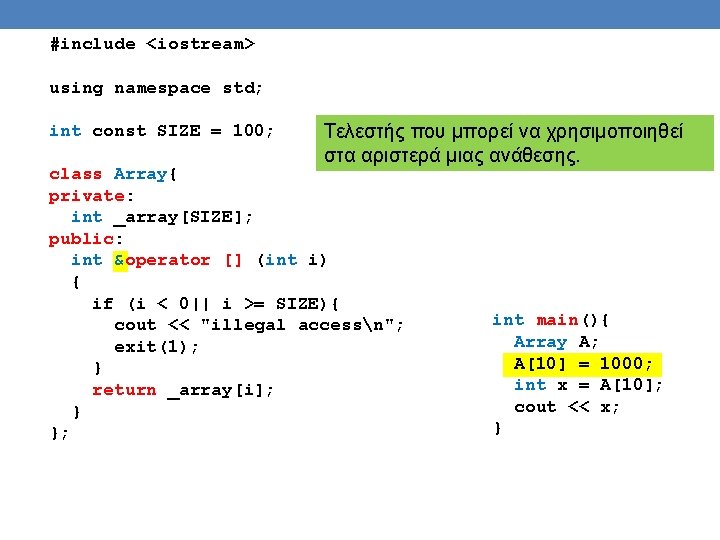Click the class Array declaration

pos(112,174)
